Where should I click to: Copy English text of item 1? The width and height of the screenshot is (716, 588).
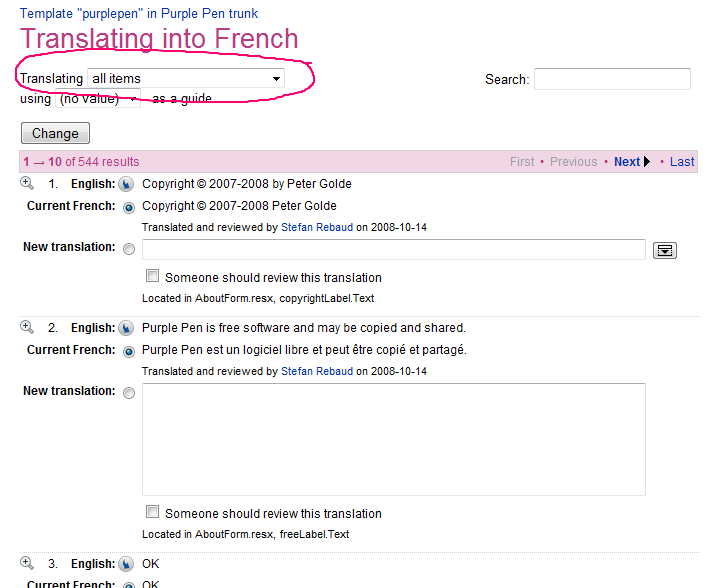pos(126,184)
